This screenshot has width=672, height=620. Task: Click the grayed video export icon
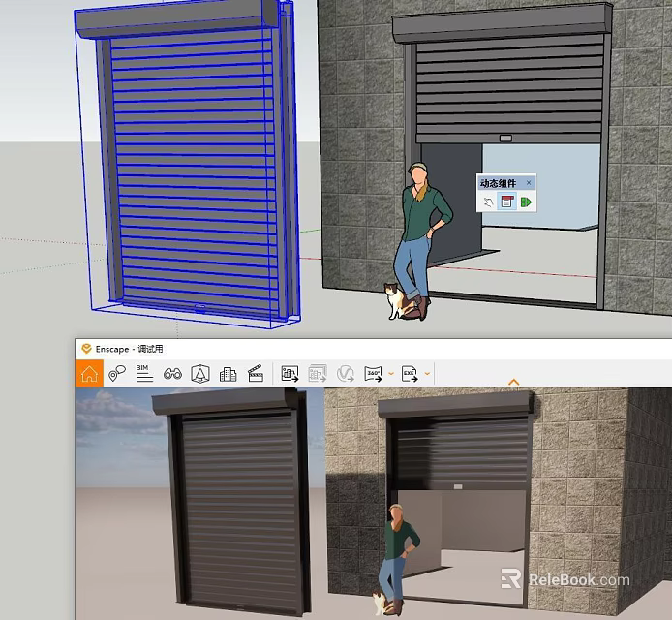345,374
